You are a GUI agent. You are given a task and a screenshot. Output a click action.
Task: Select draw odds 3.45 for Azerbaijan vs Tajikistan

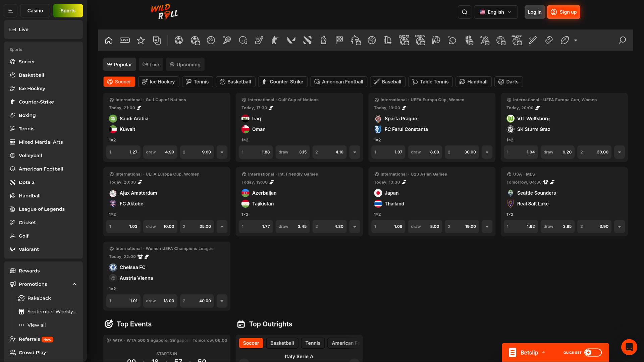(292, 227)
